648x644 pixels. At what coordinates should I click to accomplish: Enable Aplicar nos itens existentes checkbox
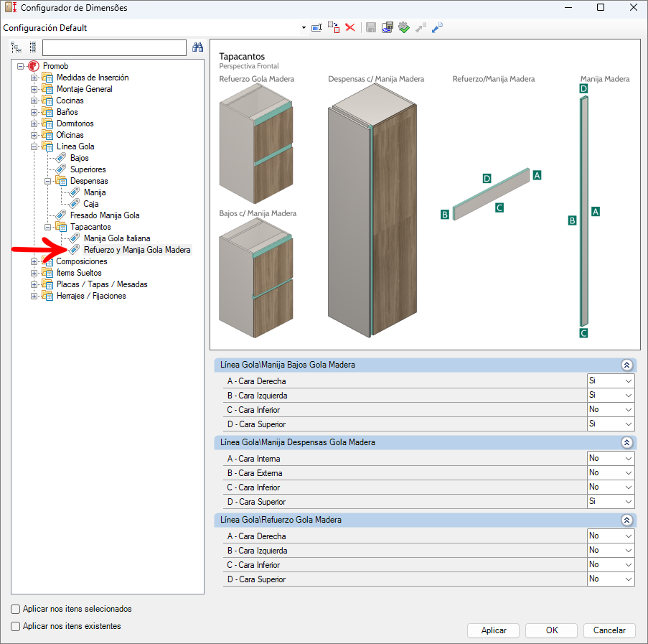(x=15, y=626)
